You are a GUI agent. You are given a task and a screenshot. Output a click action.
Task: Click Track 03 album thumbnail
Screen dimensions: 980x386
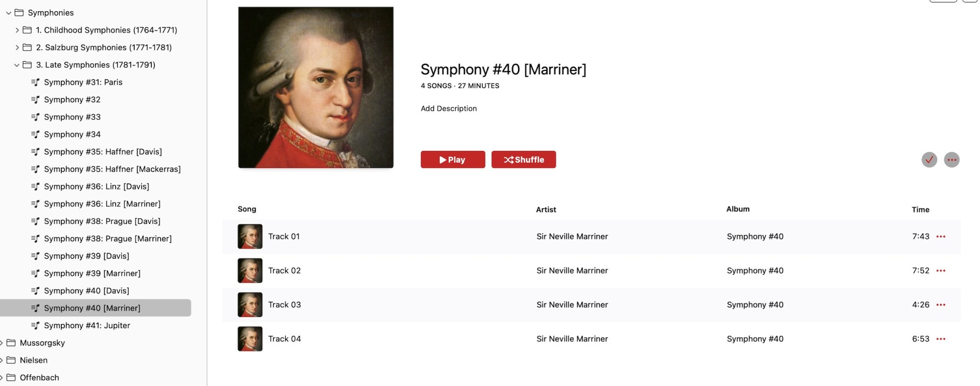[250, 305]
